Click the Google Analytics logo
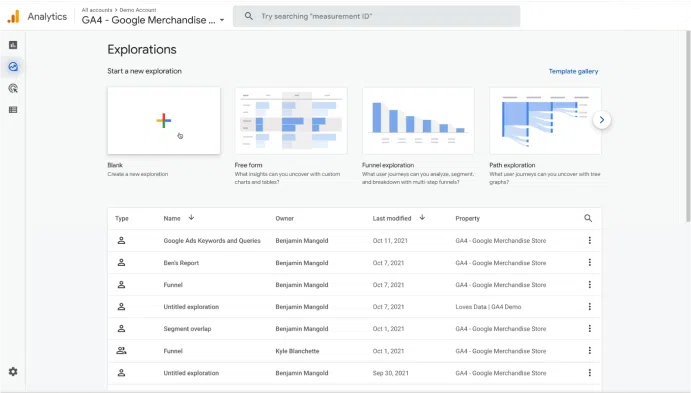Image resolution: width=691 pixels, height=393 pixels. [13, 17]
